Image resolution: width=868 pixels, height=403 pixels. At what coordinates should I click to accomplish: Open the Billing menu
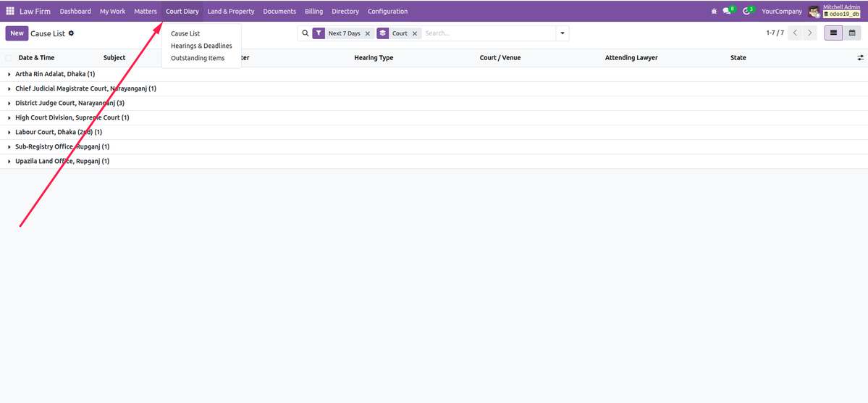[x=314, y=11]
